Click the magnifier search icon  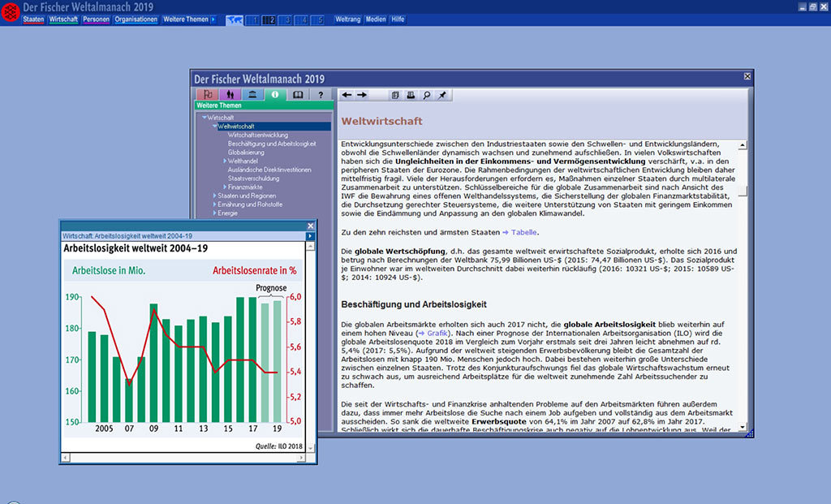pyautogui.click(x=426, y=96)
